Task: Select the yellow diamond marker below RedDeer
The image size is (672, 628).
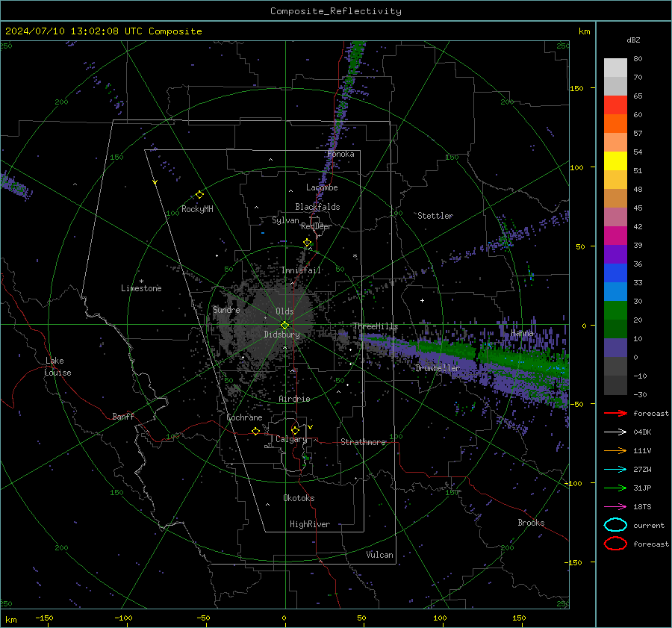Action: click(x=307, y=243)
